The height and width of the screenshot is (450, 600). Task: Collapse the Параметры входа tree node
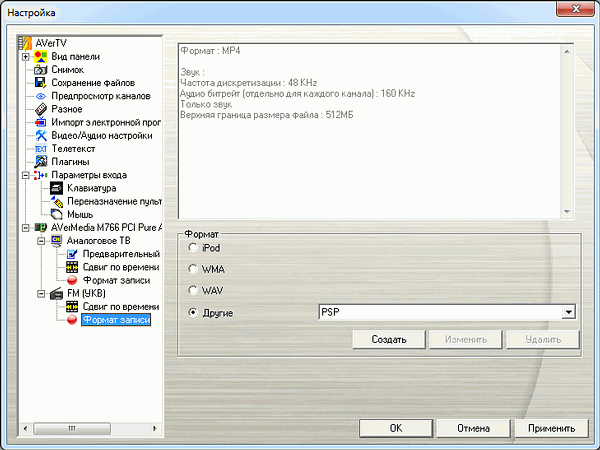[25, 175]
